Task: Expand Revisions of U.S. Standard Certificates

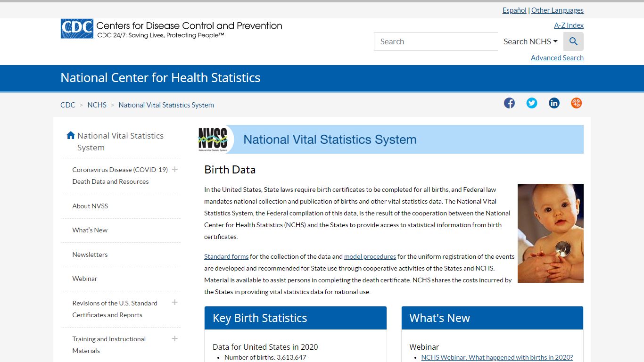Action: click(175, 302)
